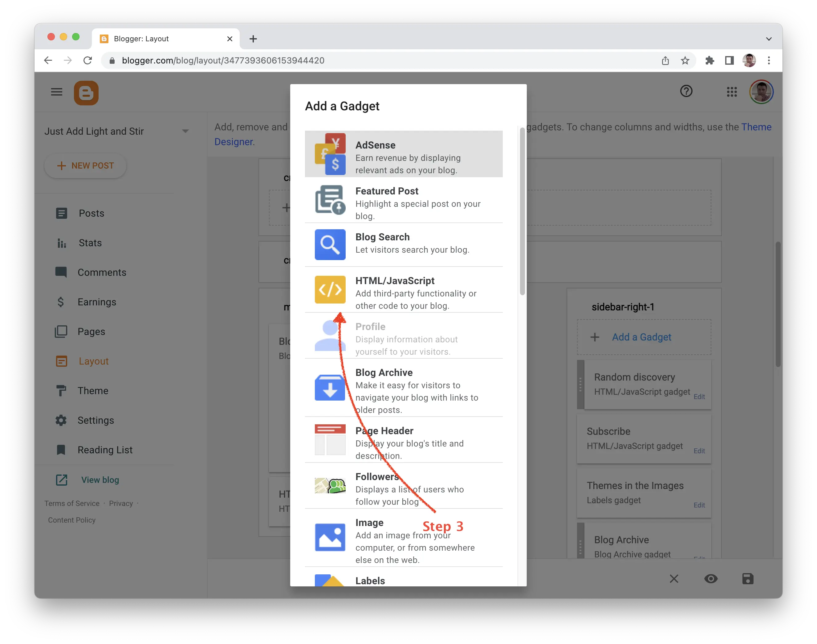Pick the AdSense gadget

point(403,154)
